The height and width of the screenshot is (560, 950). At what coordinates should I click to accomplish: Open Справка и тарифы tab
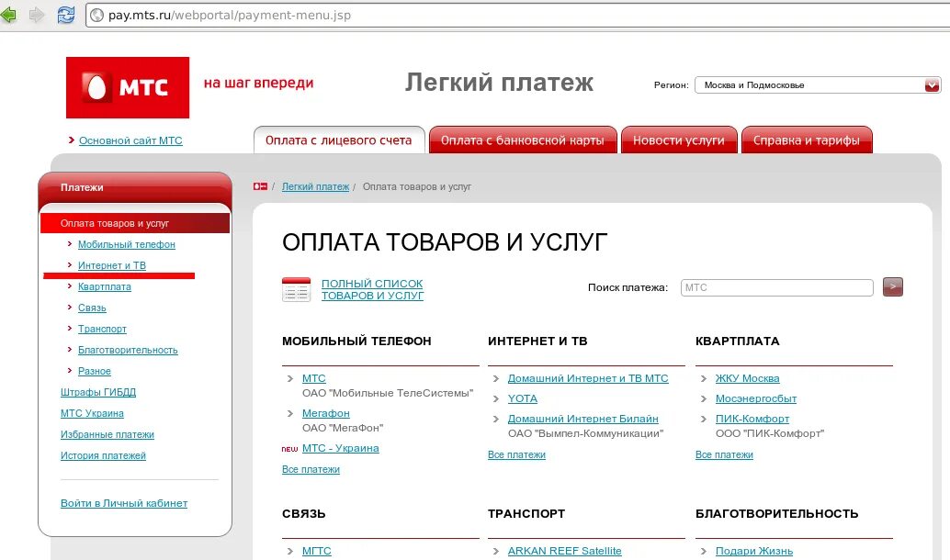[x=807, y=140]
